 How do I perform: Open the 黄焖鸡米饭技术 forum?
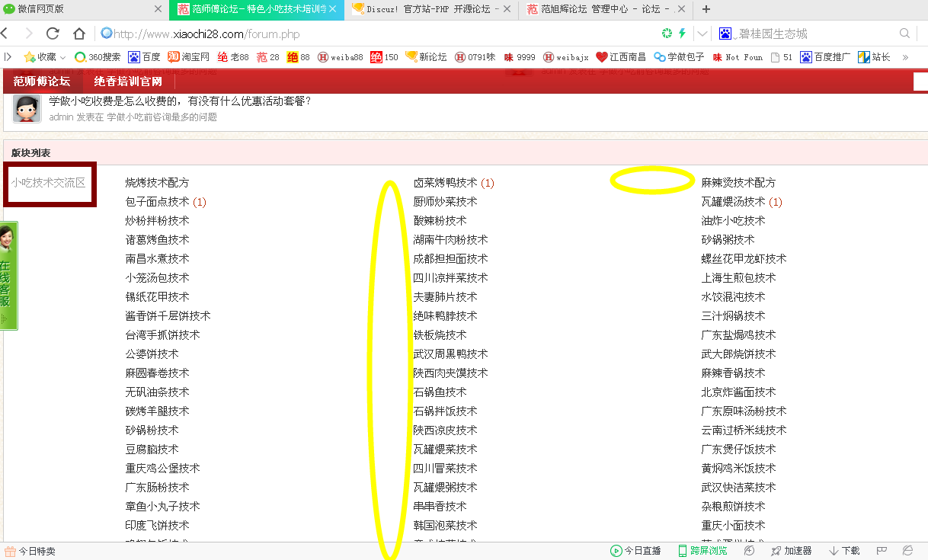click(x=738, y=469)
